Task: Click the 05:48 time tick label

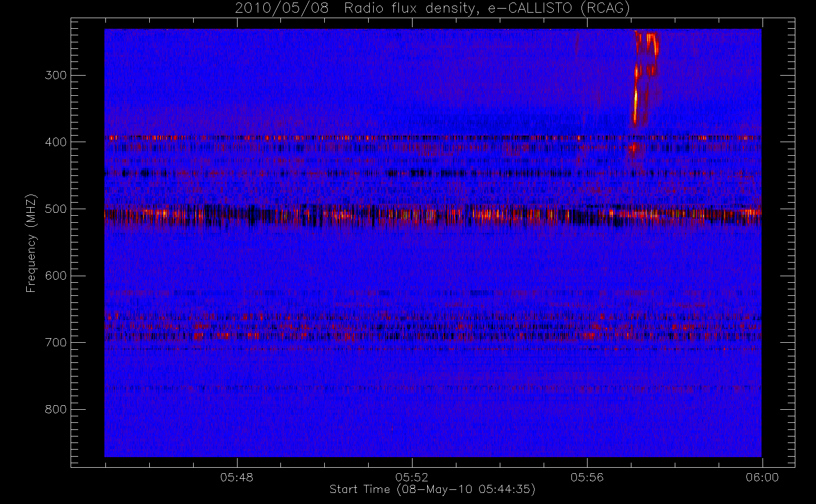Action: point(237,477)
